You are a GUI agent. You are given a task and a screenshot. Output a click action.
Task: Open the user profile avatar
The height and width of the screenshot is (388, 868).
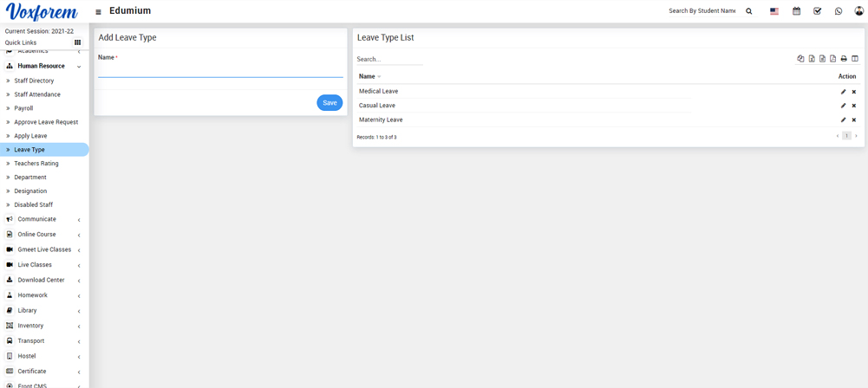click(858, 11)
